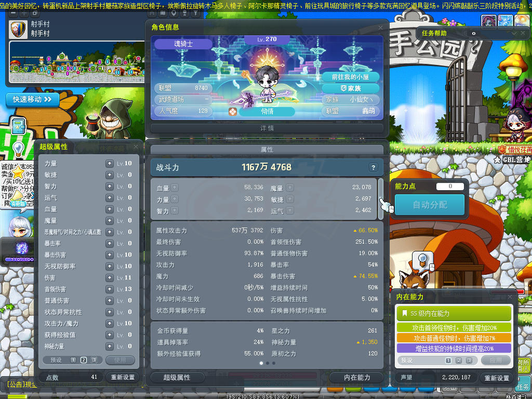Close the 角色信息 window
This screenshot has width=532, height=399.
(380, 28)
